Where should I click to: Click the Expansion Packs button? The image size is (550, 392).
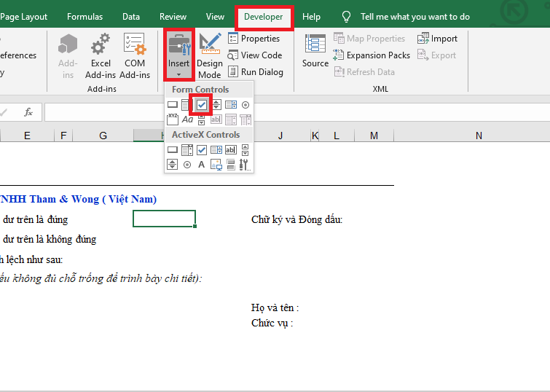pos(372,55)
